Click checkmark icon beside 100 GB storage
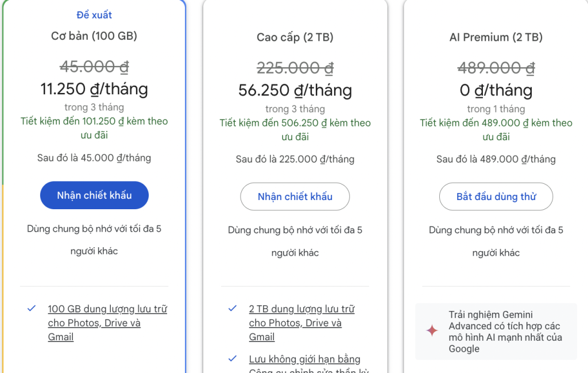Screen dimensions: 588x373 tap(32, 309)
